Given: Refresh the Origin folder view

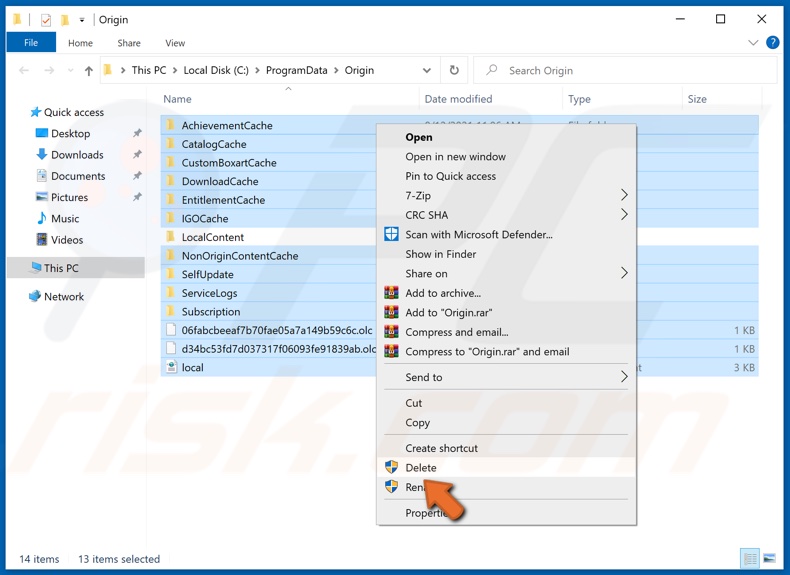Looking at the screenshot, I should click(x=454, y=71).
